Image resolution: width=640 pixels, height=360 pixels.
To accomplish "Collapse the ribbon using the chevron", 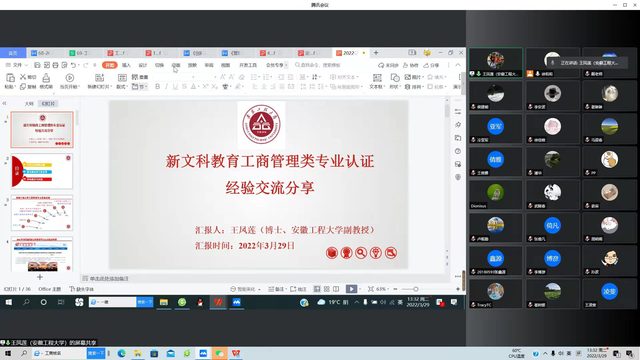I will coord(458,65).
